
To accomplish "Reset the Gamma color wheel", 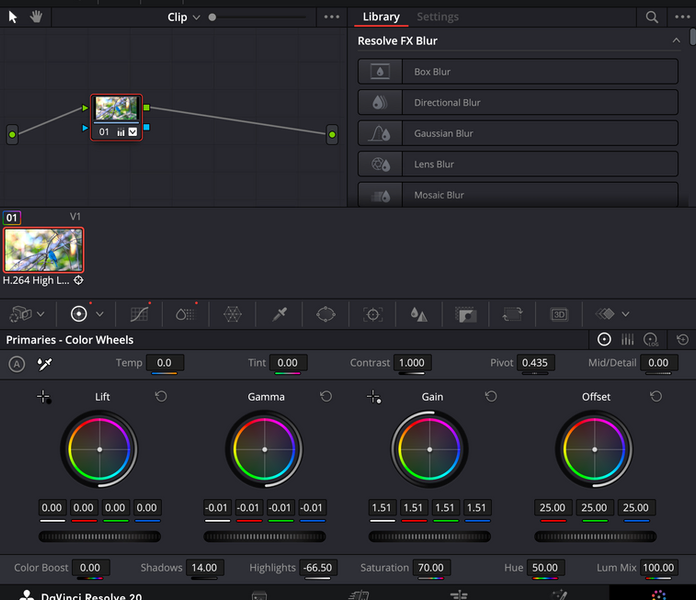I will [x=326, y=396].
